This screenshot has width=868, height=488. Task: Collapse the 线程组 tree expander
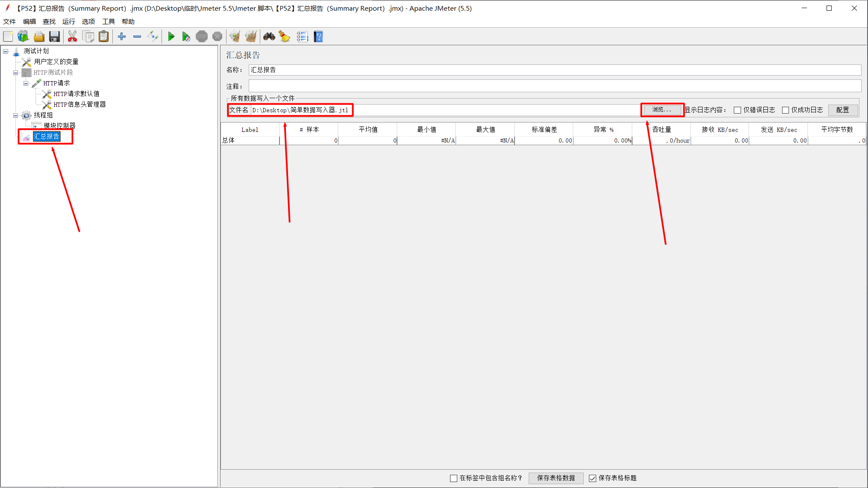tap(16, 115)
